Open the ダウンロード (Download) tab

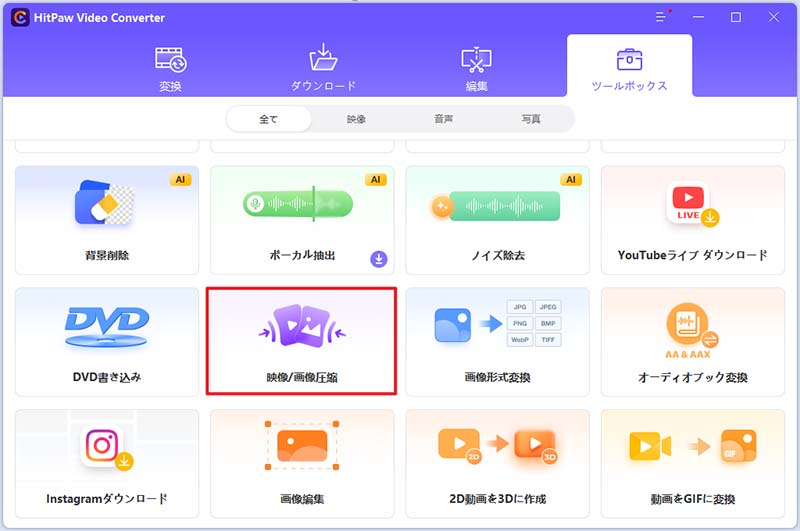pyautogui.click(x=323, y=68)
